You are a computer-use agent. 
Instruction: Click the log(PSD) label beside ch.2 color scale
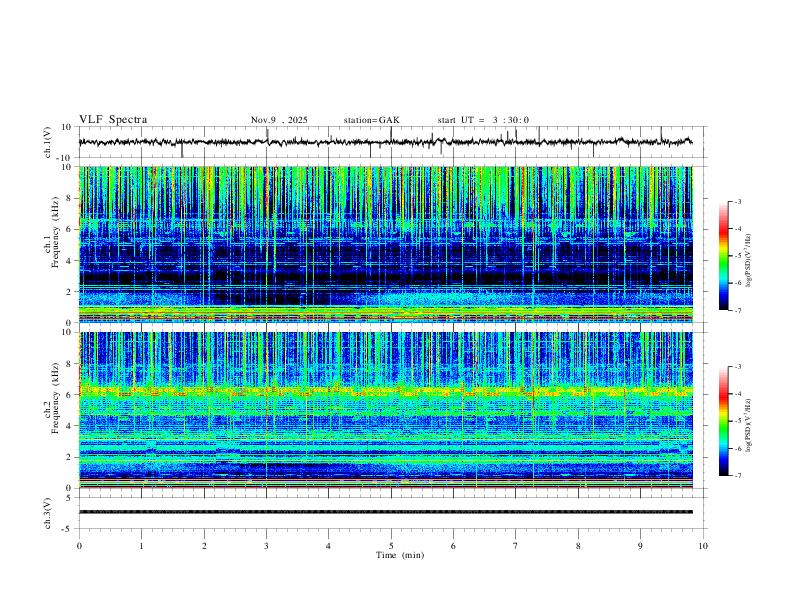(749, 425)
